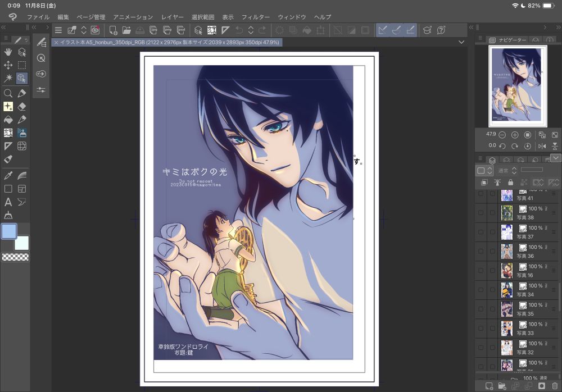Select the Eraser tool
Screen dimensions: 562x392
(22, 106)
